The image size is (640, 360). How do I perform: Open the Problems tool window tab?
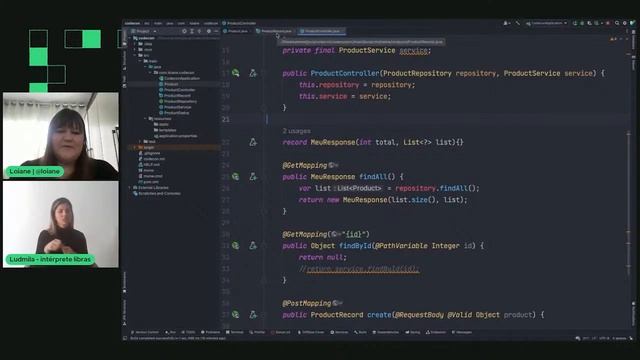[x=210, y=332]
